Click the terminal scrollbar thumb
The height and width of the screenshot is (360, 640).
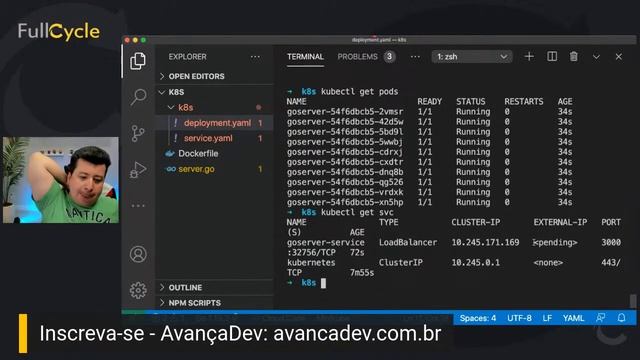[632, 302]
